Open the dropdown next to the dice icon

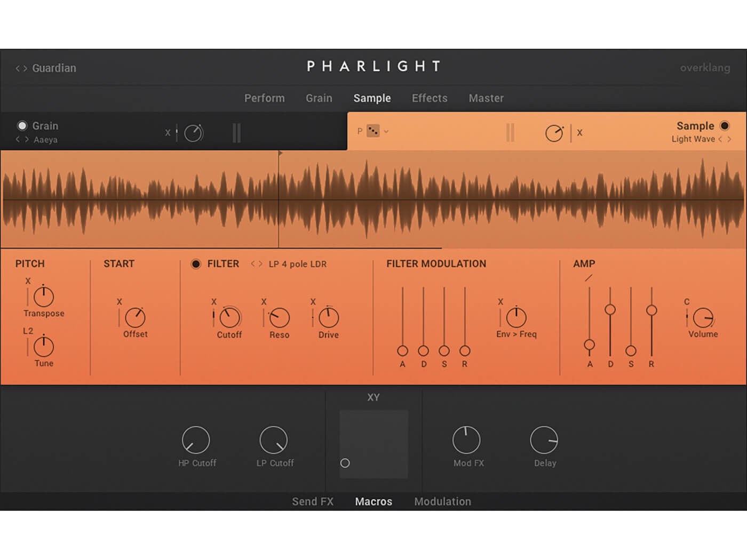(386, 131)
